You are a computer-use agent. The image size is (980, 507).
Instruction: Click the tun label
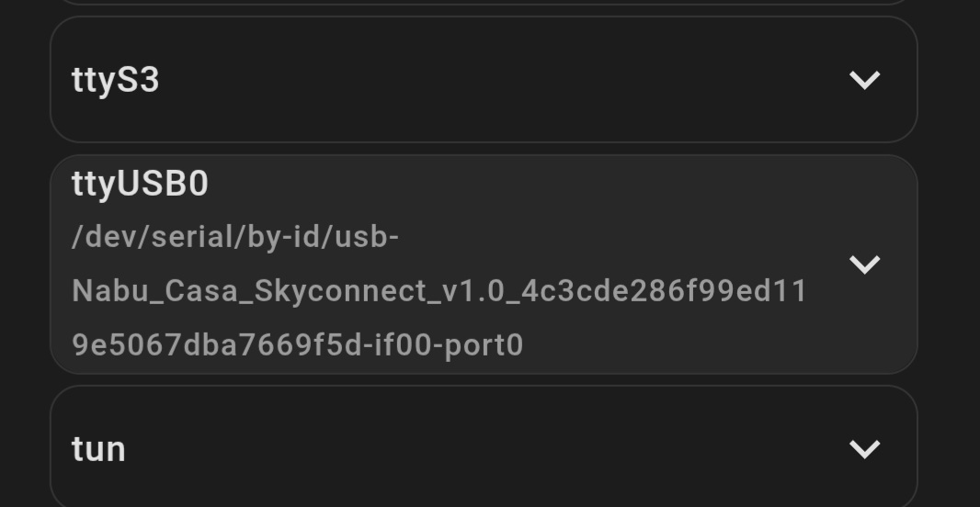coord(98,449)
